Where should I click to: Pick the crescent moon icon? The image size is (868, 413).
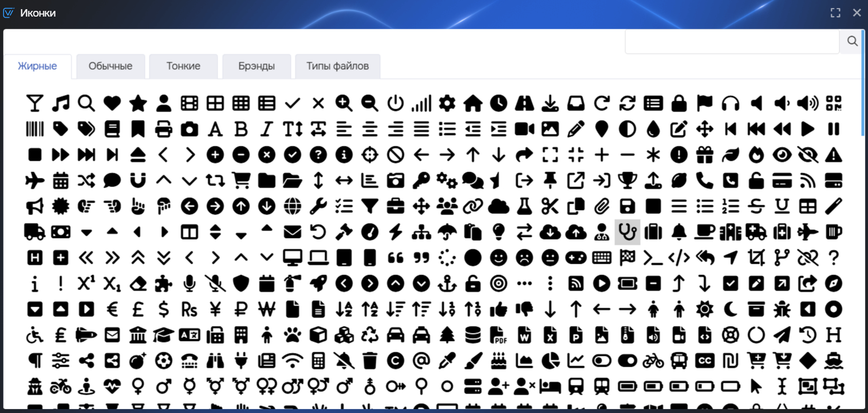point(731,309)
